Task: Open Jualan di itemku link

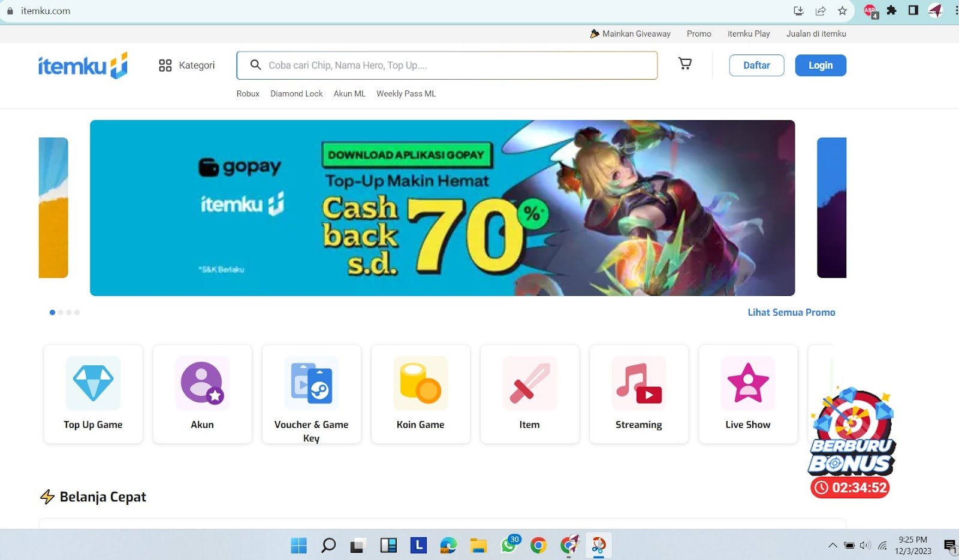Action: pyautogui.click(x=816, y=34)
